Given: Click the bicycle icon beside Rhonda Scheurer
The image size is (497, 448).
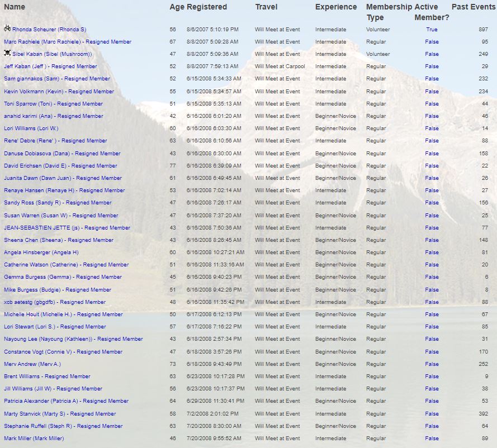Looking at the screenshot, I should [x=7, y=28].
